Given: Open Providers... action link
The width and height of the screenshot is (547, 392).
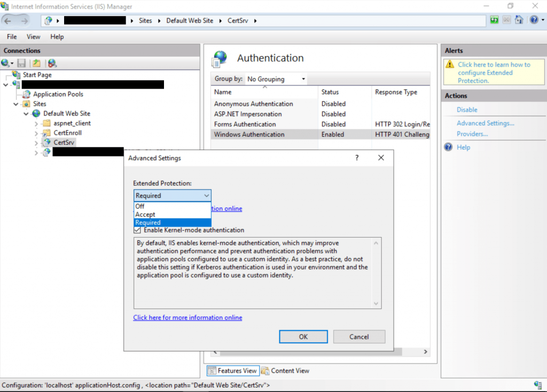Looking at the screenshot, I should tap(472, 134).
